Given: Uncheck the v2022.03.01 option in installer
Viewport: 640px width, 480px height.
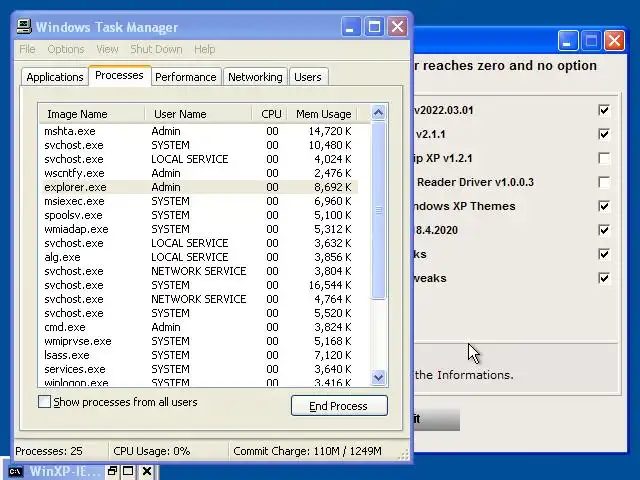Looking at the screenshot, I should [604, 110].
